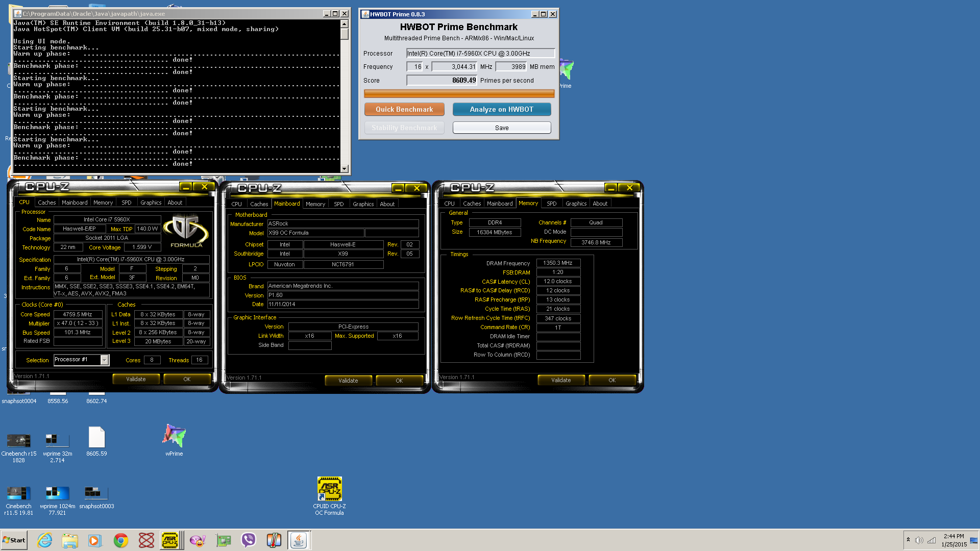Click the taskbar clock showing 2:44 PM
Viewport: 980px width, 551px height.
pyautogui.click(x=953, y=540)
